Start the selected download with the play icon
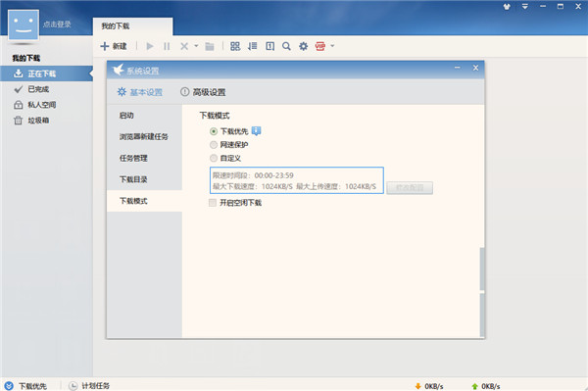This screenshot has height=391, width=588. pyautogui.click(x=150, y=46)
